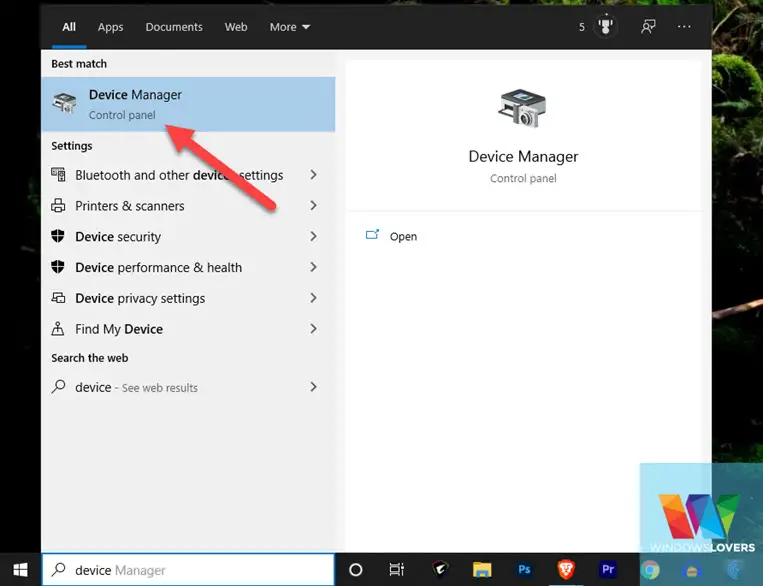Open Device privacy settings result
The height and width of the screenshot is (586, 763).
coord(188,298)
